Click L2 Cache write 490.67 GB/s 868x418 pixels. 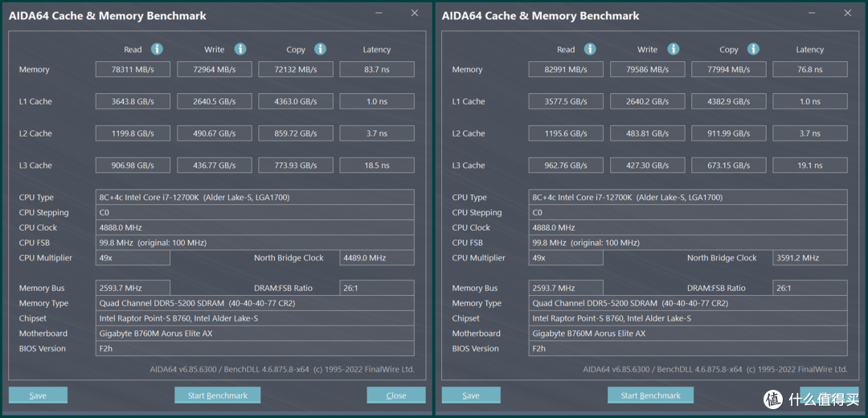(215, 133)
